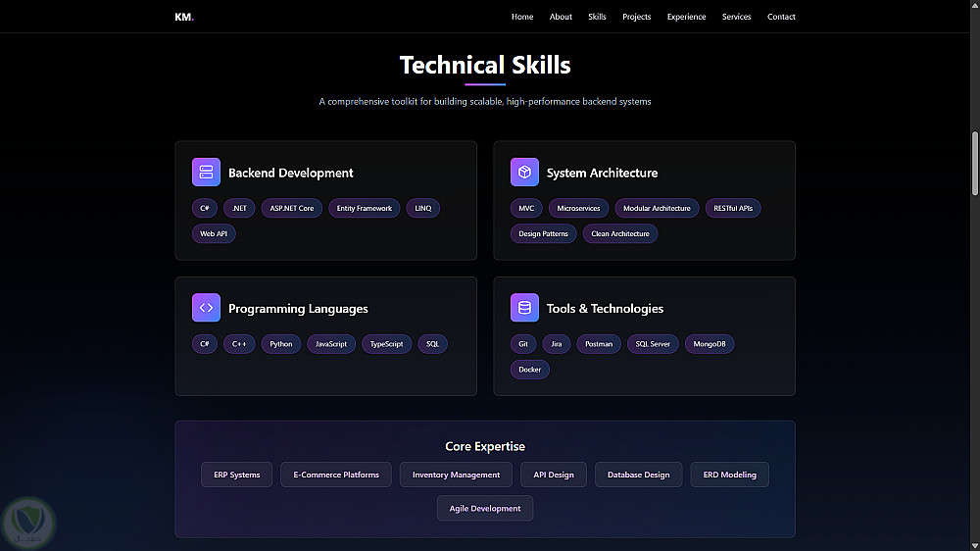This screenshot has width=980, height=551.
Task: Open the Services nav link
Action: coord(736,17)
